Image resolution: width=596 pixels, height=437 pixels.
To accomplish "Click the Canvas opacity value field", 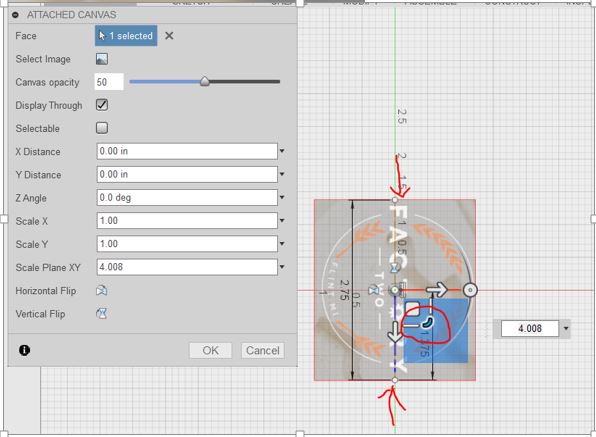I will tap(109, 82).
